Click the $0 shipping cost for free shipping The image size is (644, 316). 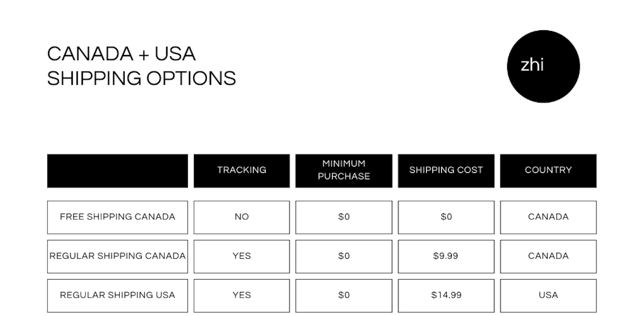pos(446,217)
